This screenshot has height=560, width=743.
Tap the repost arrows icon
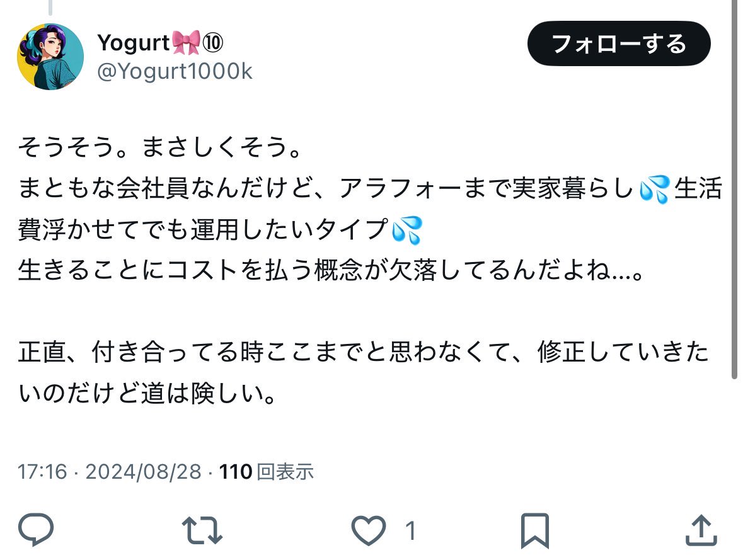click(x=202, y=530)
